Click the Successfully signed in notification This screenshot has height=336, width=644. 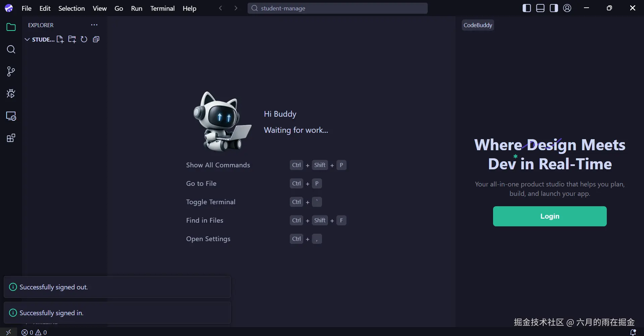(117, 313)
